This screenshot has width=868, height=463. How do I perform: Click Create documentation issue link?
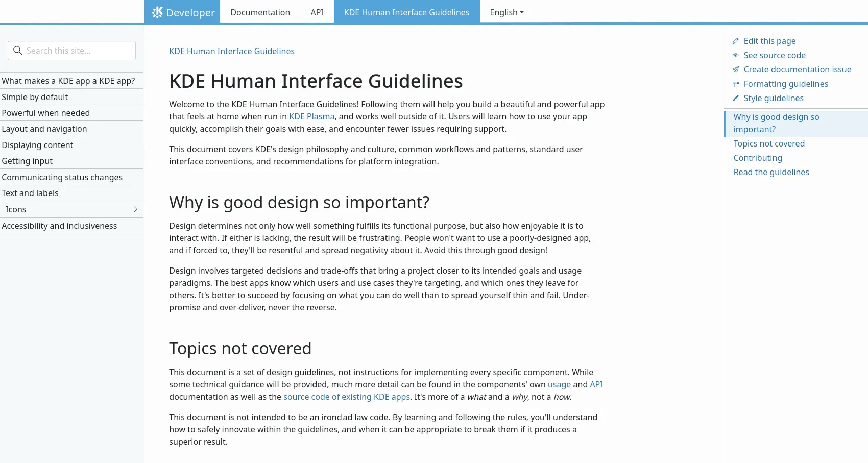coord(797,69)
